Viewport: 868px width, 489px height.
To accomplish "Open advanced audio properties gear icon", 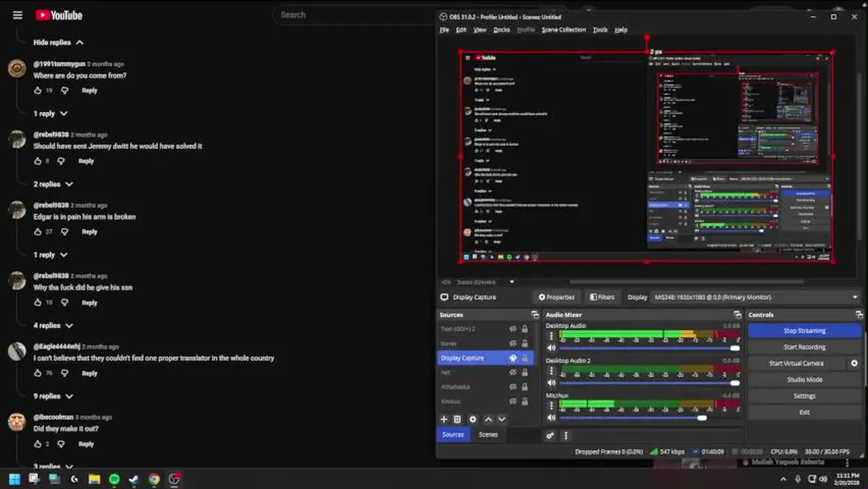I will (550, 435).
